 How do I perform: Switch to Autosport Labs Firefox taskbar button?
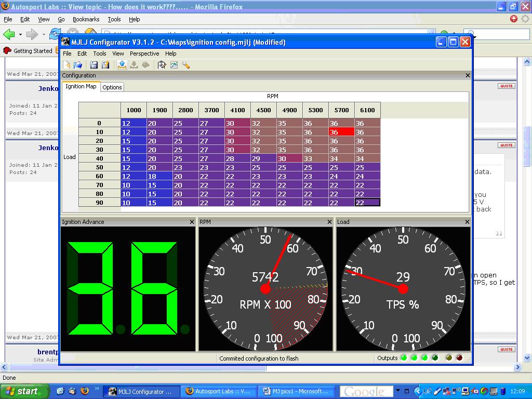click(x=219, y=391)
